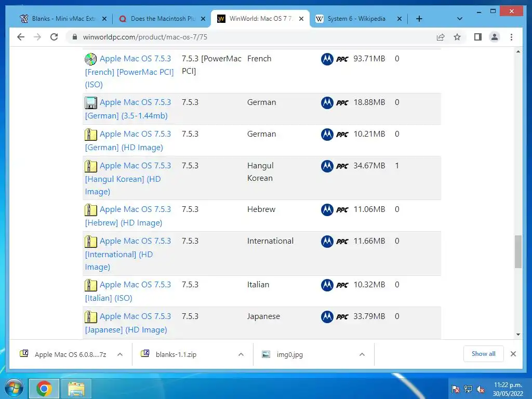
Task: Open the Chrome profile avatar menu
Action: [x=495, y=37]
